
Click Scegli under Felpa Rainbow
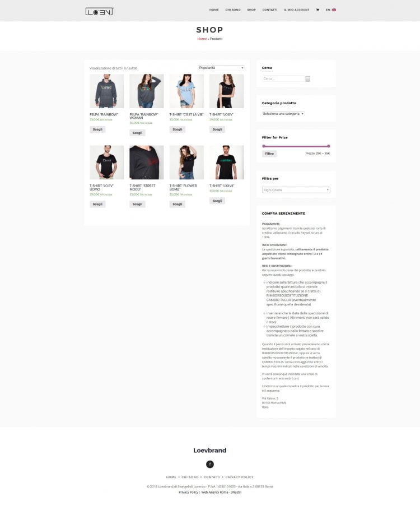97,129
